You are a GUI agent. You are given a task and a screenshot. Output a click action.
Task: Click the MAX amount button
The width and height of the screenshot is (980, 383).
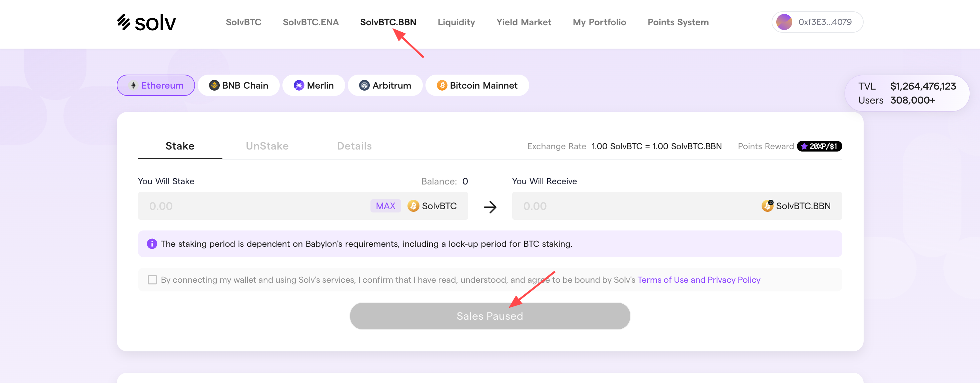click(x=385, y=206)
